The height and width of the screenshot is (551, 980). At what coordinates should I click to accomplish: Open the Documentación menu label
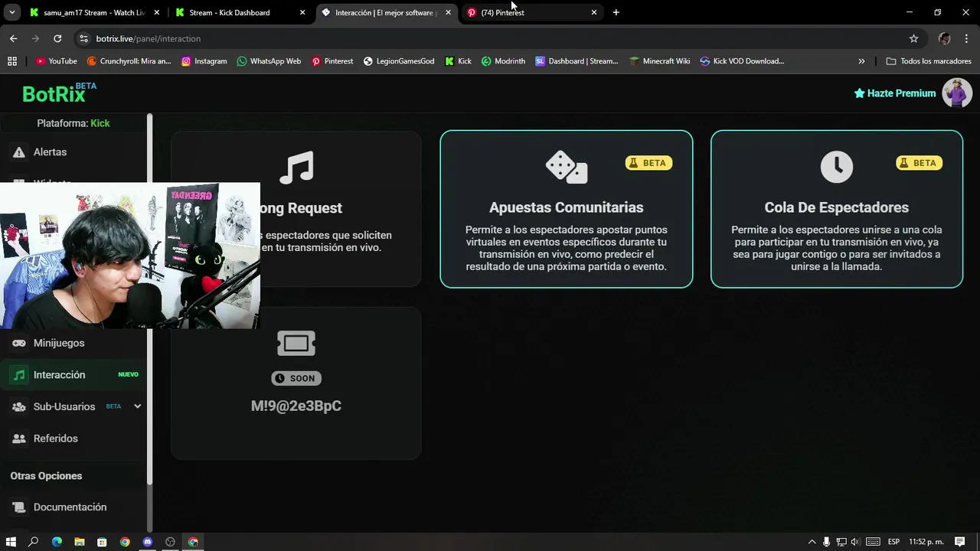[70, 507]
